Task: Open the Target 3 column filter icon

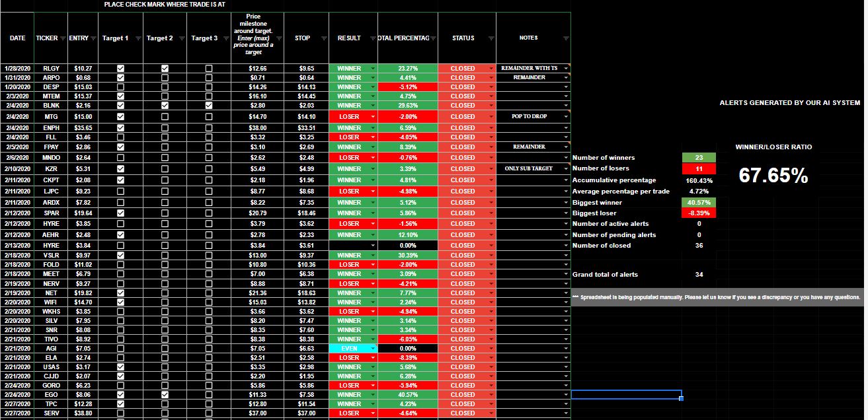Action: tap(226, 39)
